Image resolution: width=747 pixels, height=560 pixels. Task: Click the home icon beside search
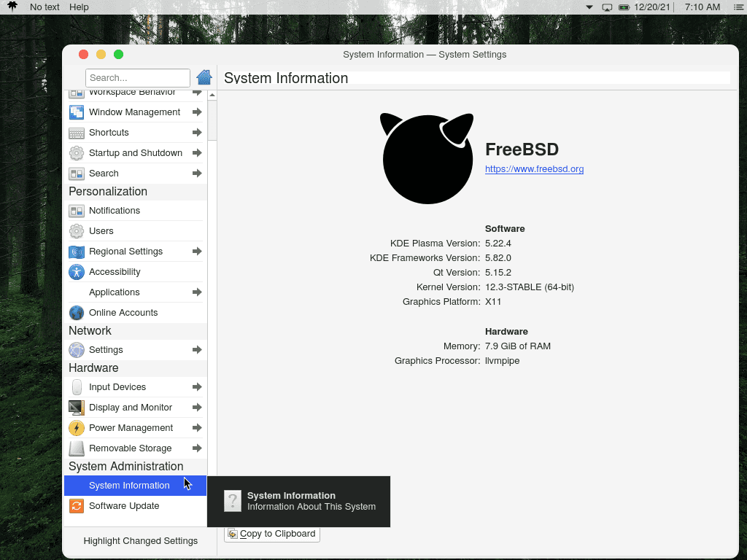pyautogui.click(x=204, y=77)
